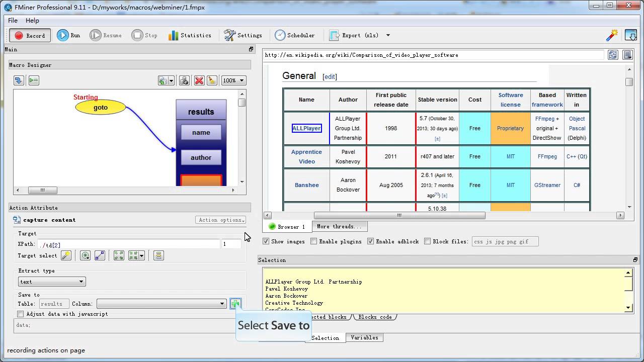Screen dimensions: 644x362
Task: Click the Block files extensions field
Action: click(x=505, y=241)
